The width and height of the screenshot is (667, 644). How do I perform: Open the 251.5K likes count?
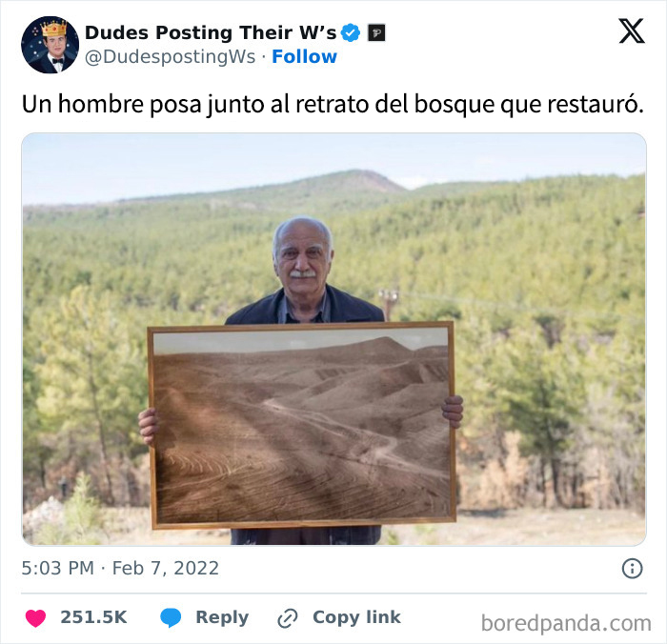coord(93,617)
